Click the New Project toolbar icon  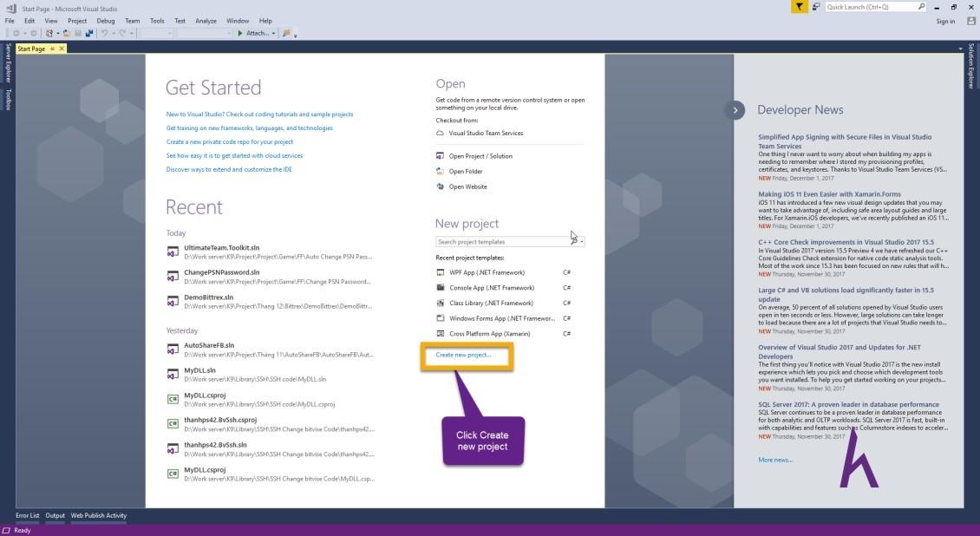pyautogui.click(x=49, y=33)
